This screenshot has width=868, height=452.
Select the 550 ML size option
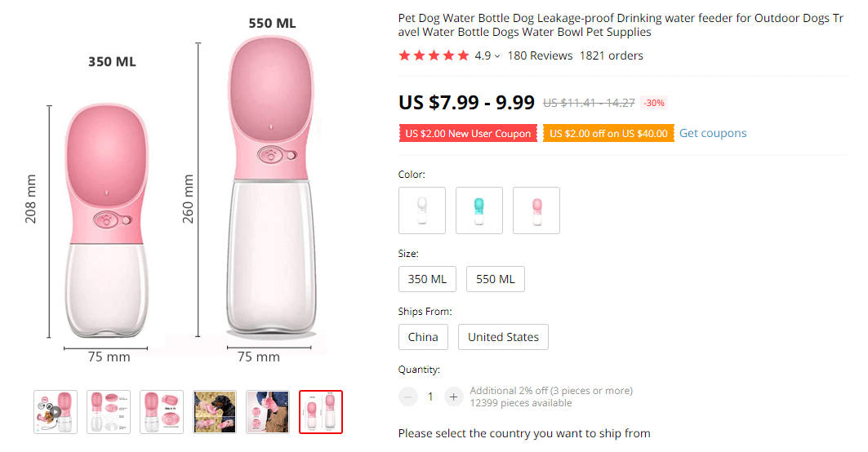point(496,279)
